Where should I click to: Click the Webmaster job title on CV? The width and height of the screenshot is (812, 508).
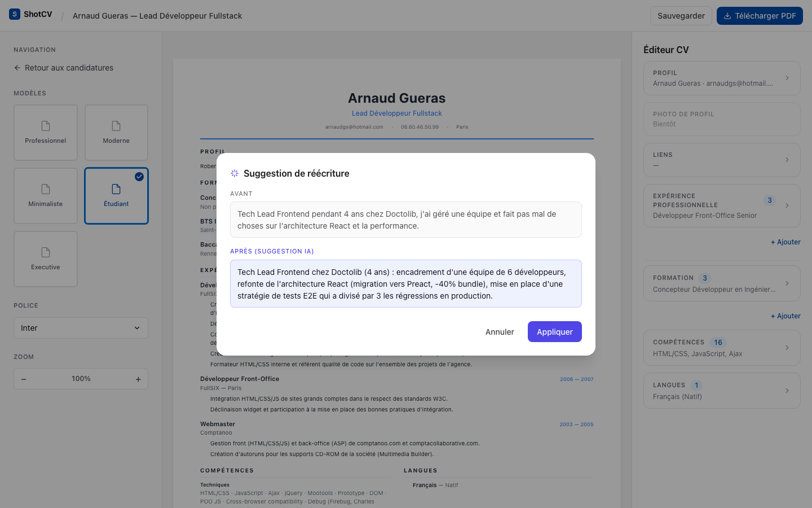[218, 424]
